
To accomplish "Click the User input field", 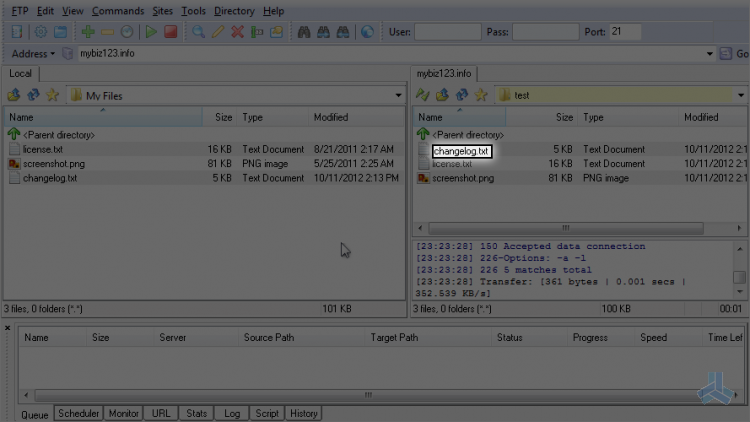I will [448, 32].
